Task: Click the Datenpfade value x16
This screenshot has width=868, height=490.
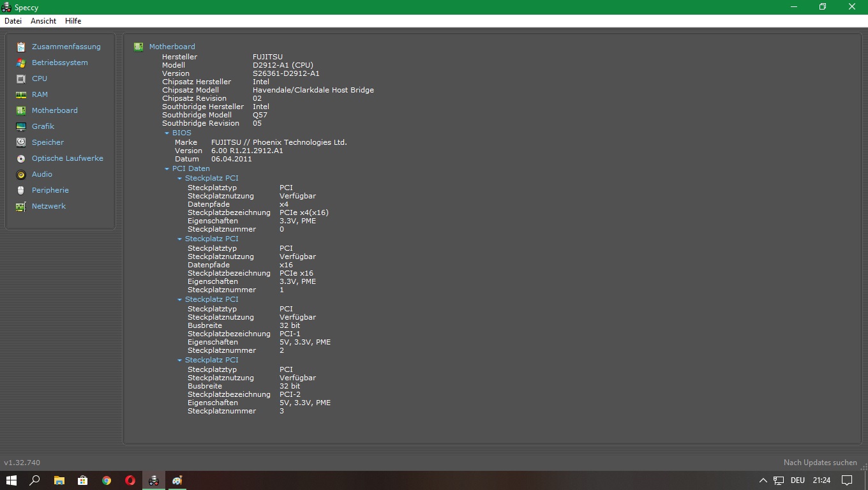Action: 286,265
